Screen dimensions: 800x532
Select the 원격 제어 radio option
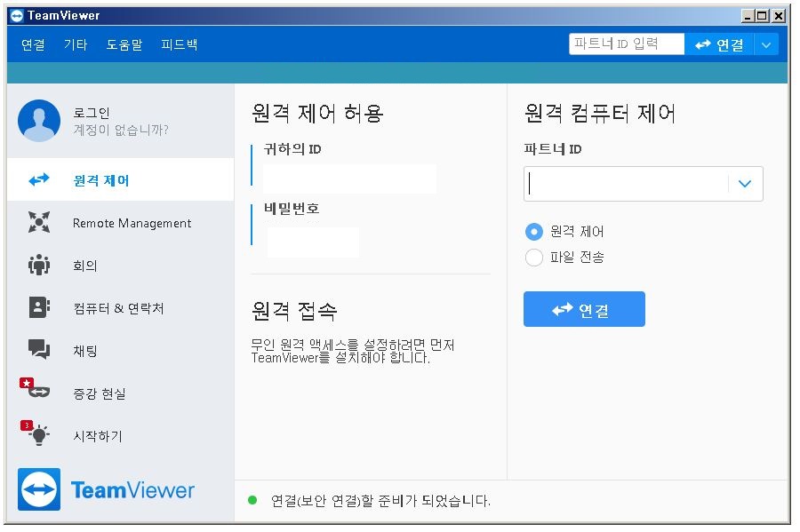533,232
